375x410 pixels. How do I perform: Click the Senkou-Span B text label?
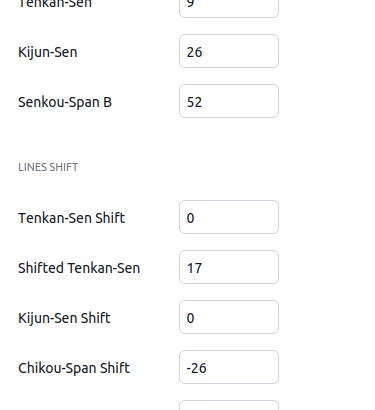click(65, 102)
